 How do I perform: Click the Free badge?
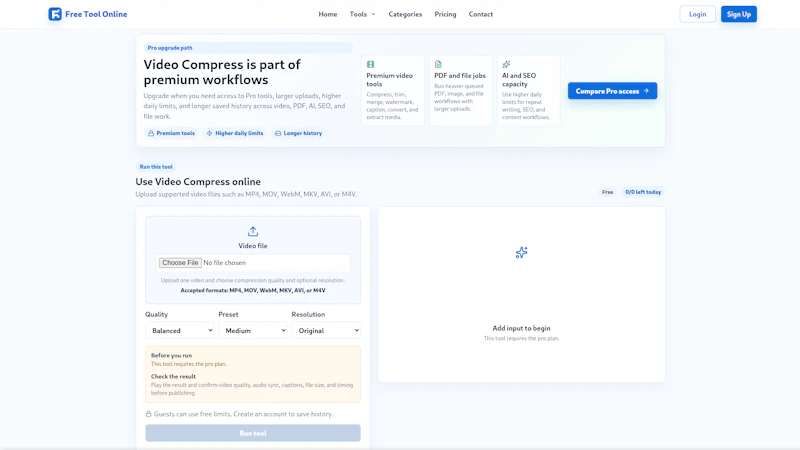click(x=607, y=192)
